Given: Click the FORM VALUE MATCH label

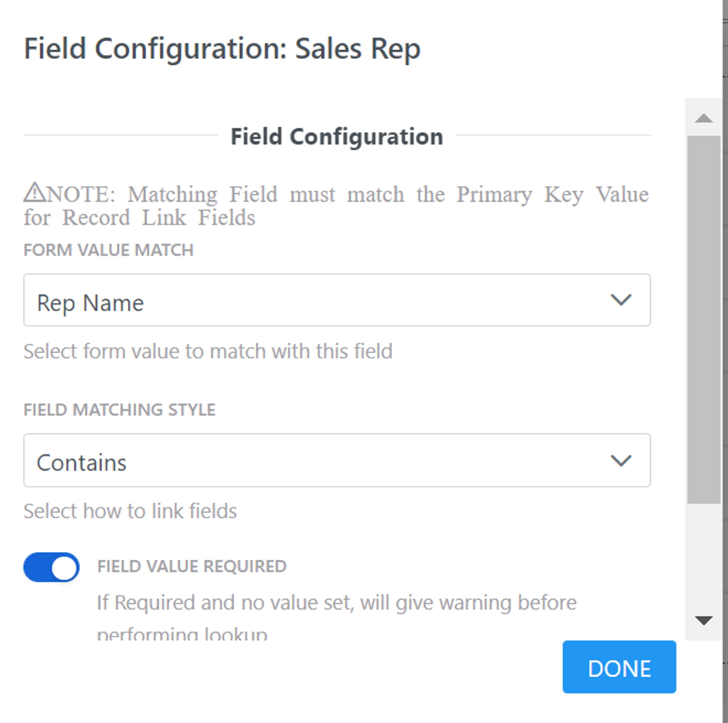Looking at the screenshot, I should click(x=108, y=250).
